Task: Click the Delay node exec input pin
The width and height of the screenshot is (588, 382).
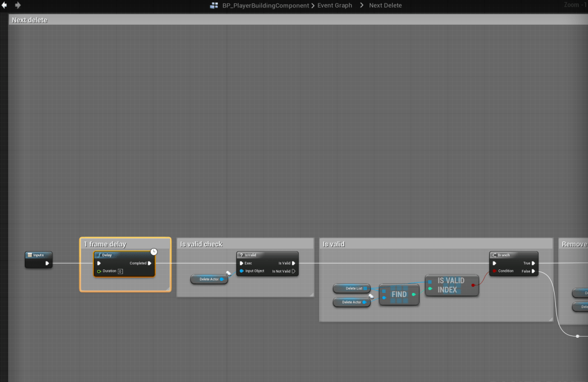Action: click(x=99, y=263)
